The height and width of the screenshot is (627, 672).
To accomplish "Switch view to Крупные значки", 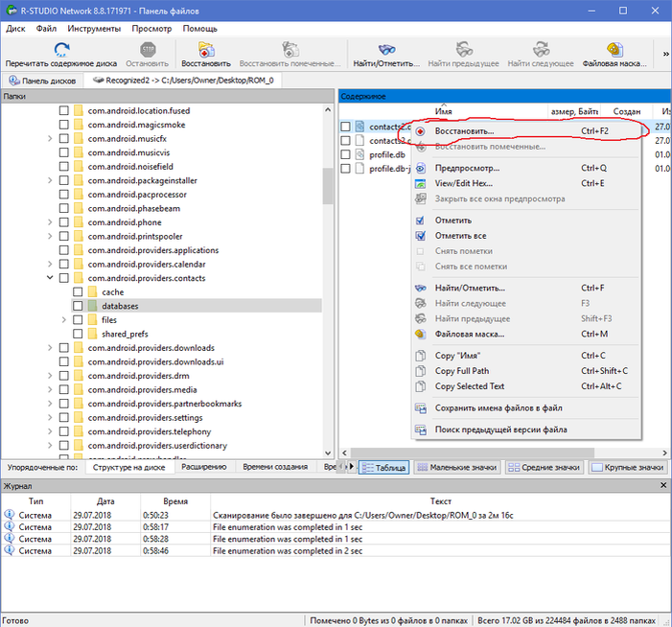I will point(628,467).
